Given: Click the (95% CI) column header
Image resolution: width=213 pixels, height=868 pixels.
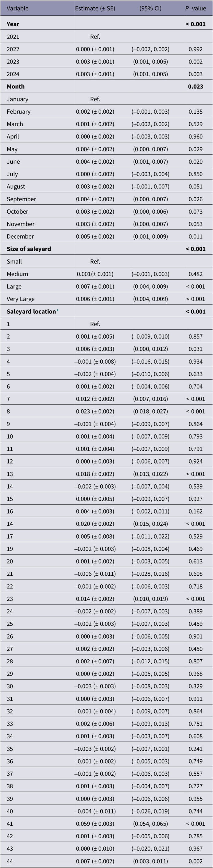Looking at the screenshot, I should (151, 8).
